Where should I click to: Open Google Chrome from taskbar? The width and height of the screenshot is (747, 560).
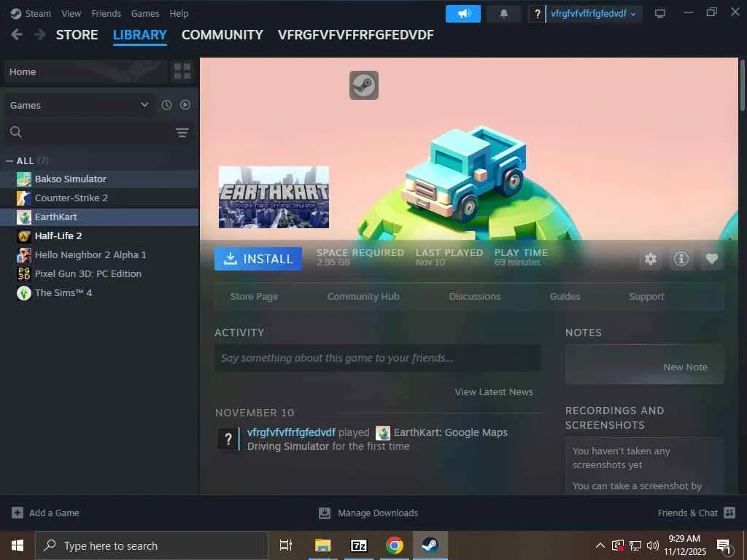tap(395, 545)
